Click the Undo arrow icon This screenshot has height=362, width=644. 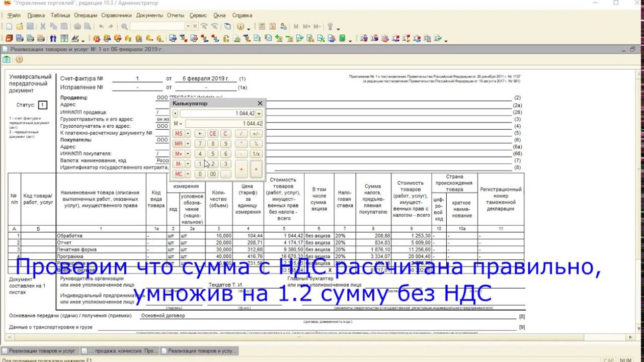click(101, 26)
